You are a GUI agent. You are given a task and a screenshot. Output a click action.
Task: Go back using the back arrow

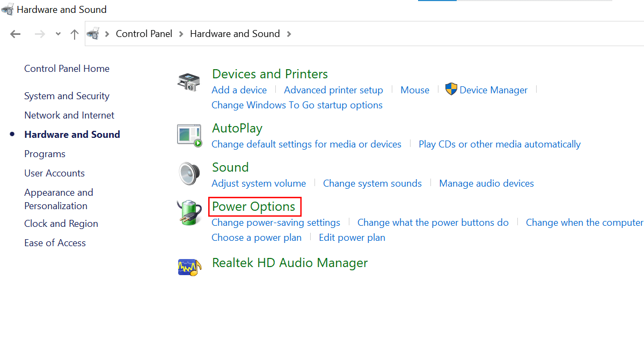tap(15, 34)
